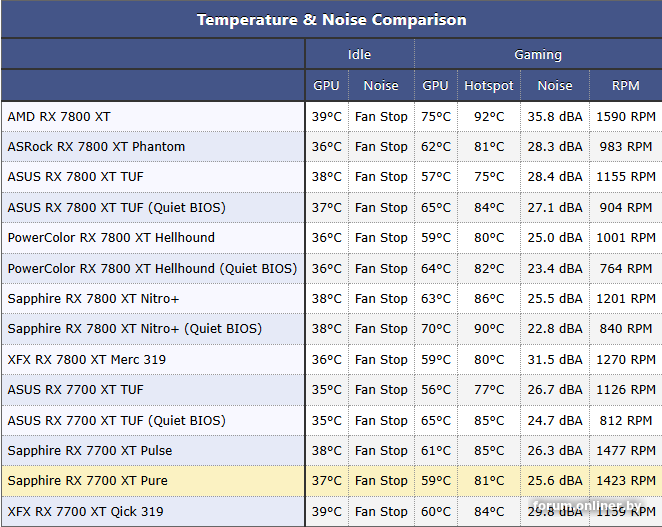Click the XFX RX 7800 XT Merc 319 name
The height and width of the screenshot is (527, 662).
tap(87, 360)
